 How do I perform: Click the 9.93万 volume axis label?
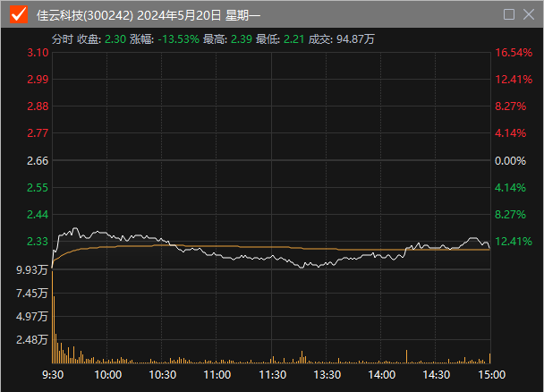[32, 270]
